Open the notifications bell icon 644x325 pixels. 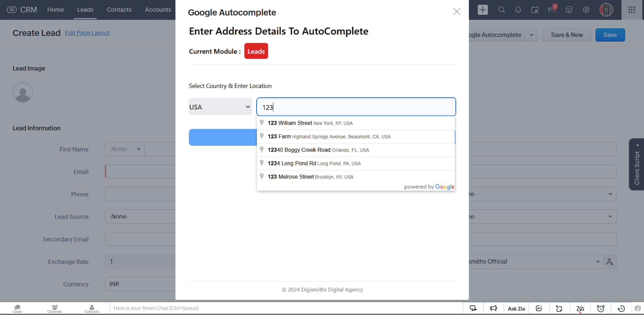click(x=518, y=10)
